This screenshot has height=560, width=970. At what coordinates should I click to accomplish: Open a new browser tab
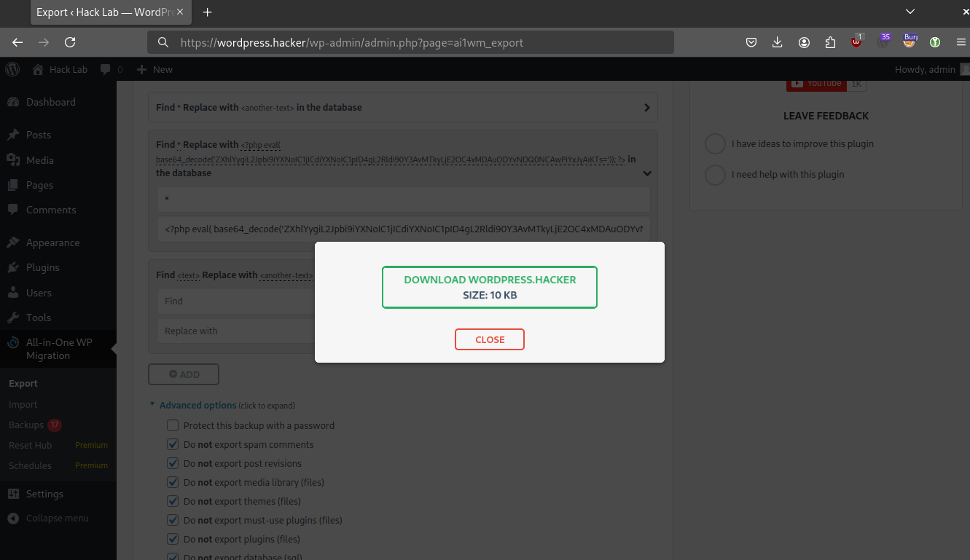(207, 12)
